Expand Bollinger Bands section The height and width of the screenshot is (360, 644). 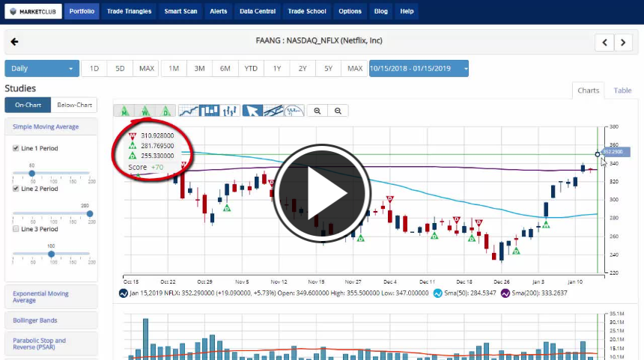coord(52,320)
